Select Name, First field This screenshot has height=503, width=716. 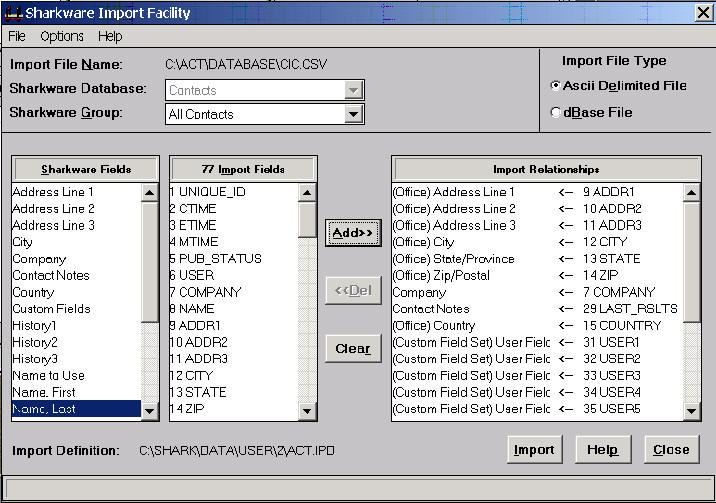[76, 392]
